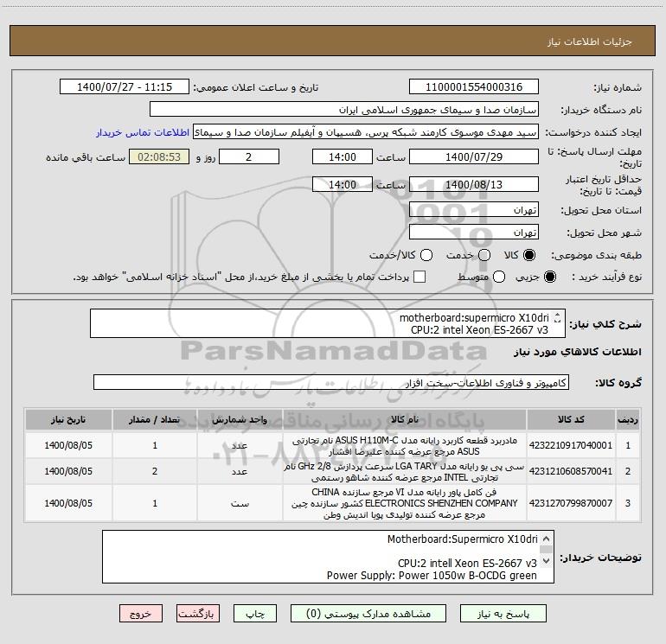The image size is (666, 644).
Task: Click the ASUS H110M-C motherboard item name
Action: (405, 446)
